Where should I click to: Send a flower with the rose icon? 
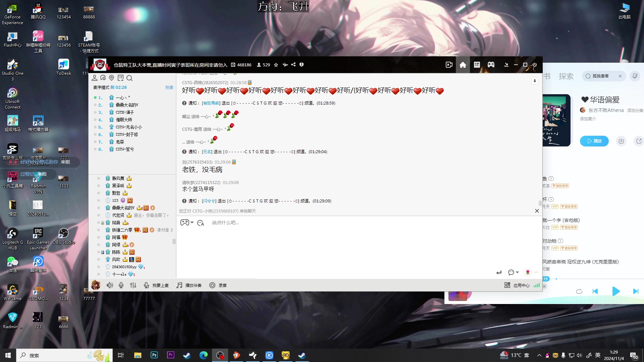click(x=528, y=272)
